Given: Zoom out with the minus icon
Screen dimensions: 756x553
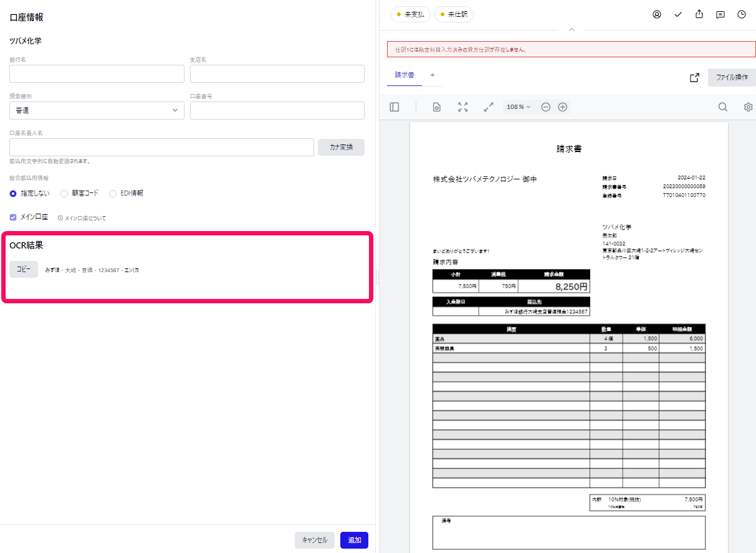Looking at the screenshot, I should tap(546, 107).
